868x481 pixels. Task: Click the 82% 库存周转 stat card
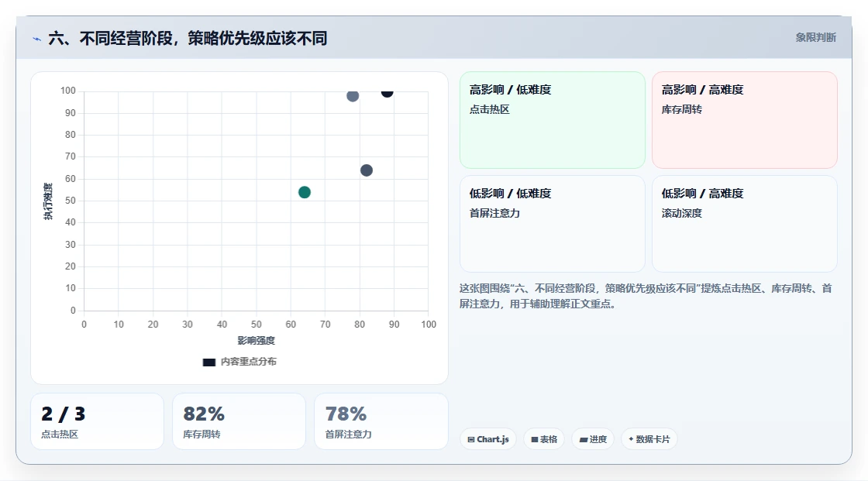click(239, 421)
